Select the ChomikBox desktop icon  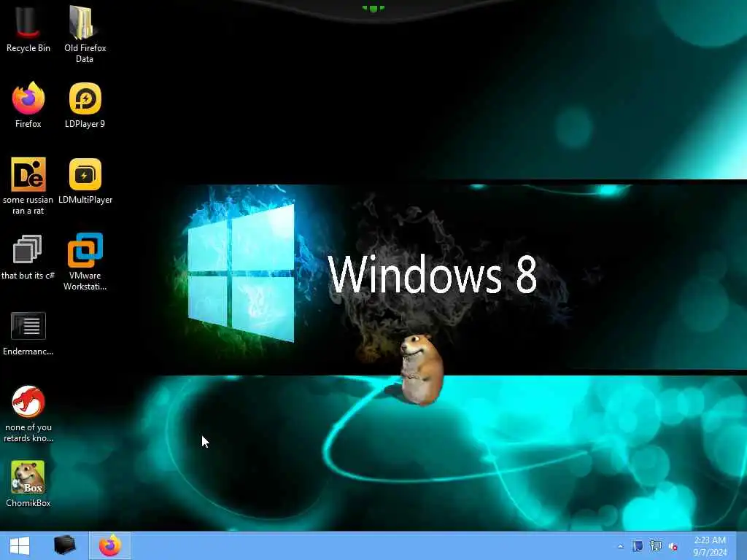[x=28, y=483]
